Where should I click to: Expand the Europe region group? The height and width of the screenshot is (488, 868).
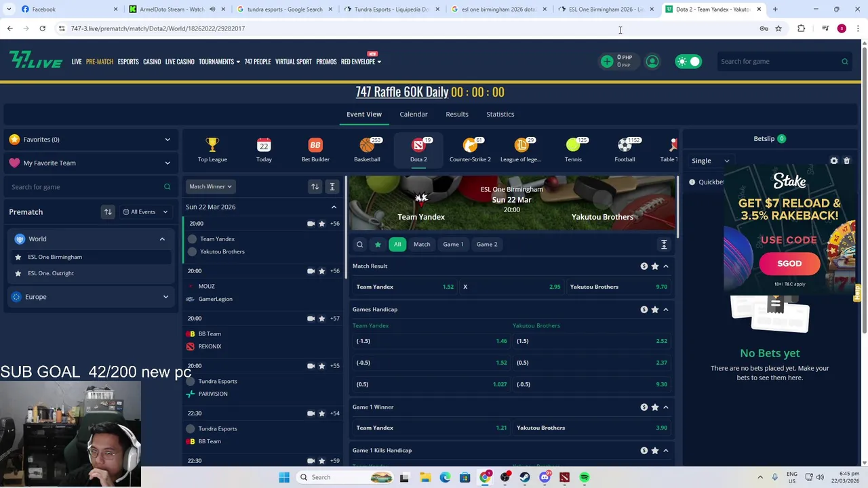(x=165, y=297)
